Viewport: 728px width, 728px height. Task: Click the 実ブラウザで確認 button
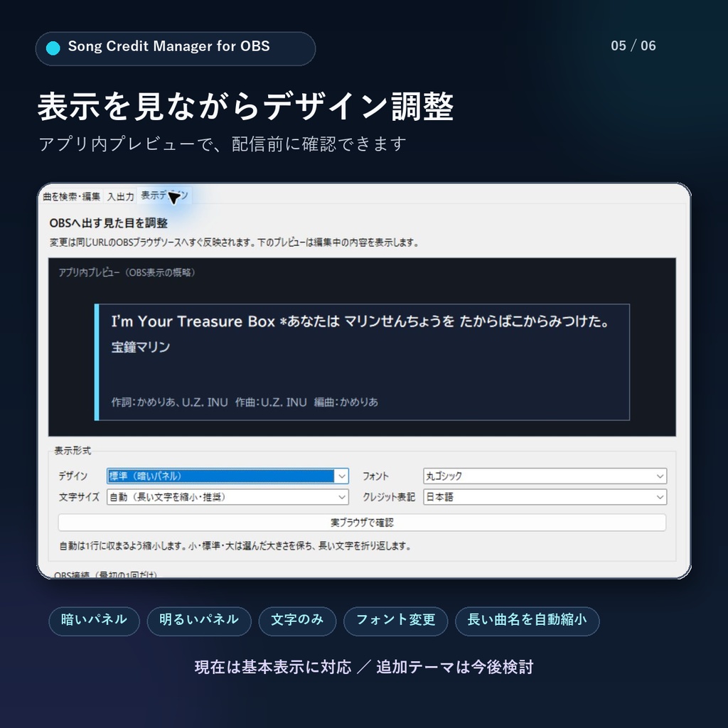[x=362, y=523]
